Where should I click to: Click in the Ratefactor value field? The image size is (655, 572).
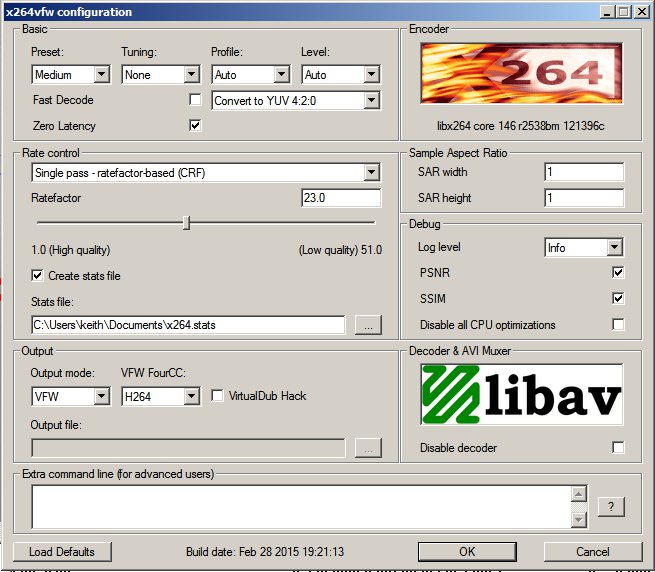341,198
